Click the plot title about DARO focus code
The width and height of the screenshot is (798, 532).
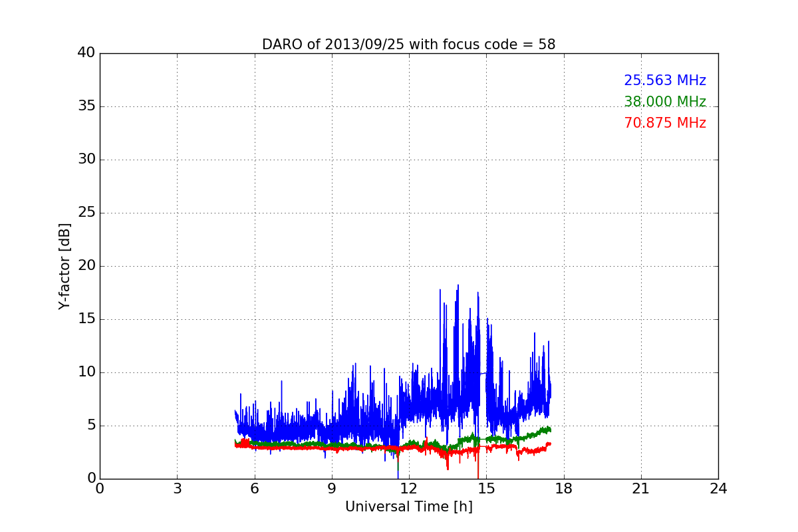(408, 45)
